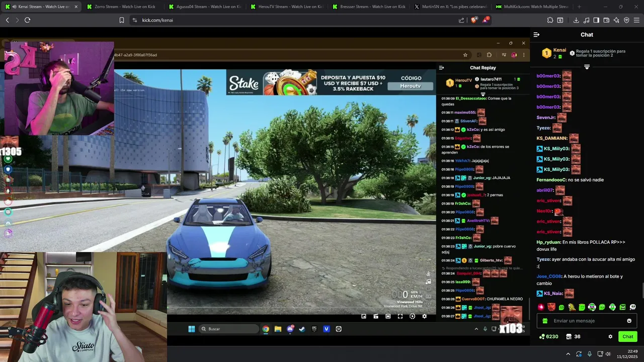Viewport: 644px width, 362px height.
Task: Open the site settings icon in address bar
Action: pos(134,20)
